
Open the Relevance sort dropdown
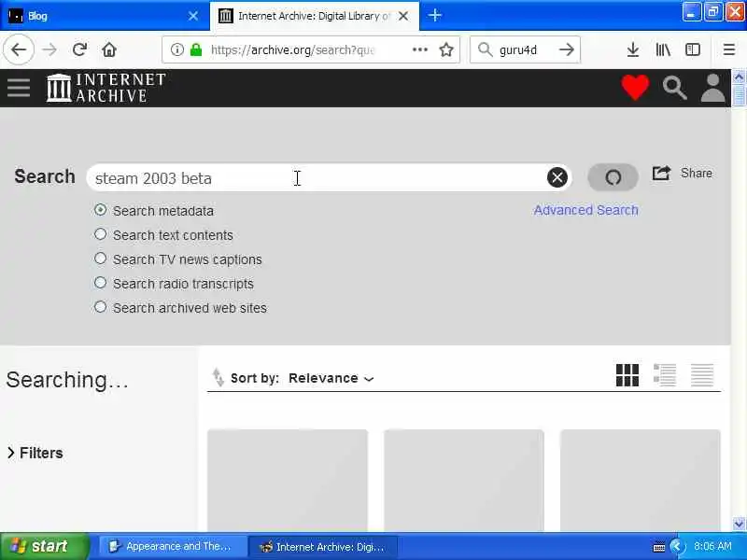[x=331, y=378]
